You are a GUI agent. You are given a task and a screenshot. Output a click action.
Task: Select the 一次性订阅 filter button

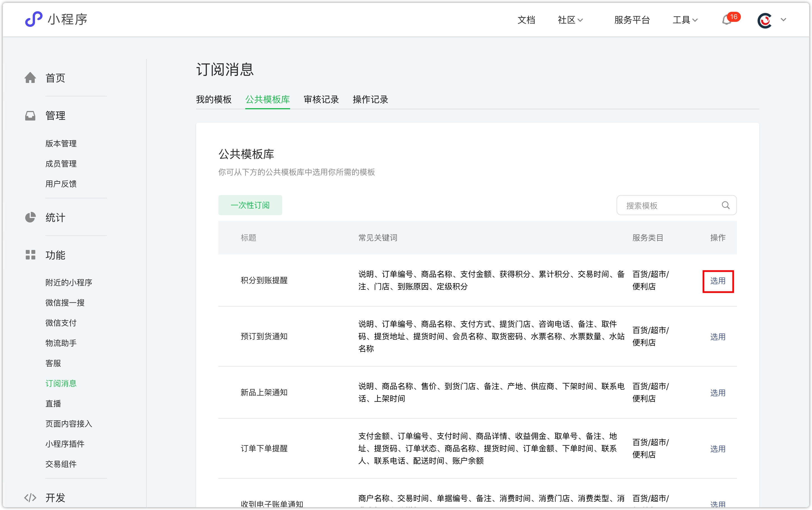point(250,205)
